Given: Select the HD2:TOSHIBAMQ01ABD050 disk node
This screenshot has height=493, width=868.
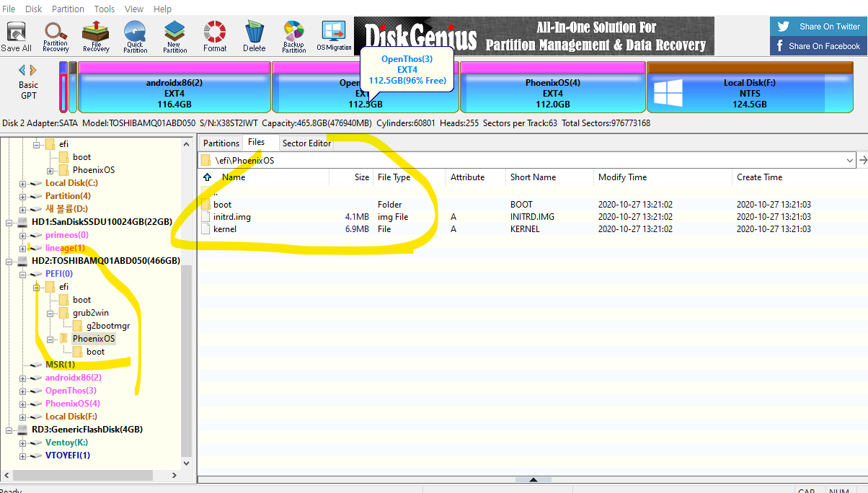Looking at the screenshot, I should pyautogui.click(x=106, y=261).
